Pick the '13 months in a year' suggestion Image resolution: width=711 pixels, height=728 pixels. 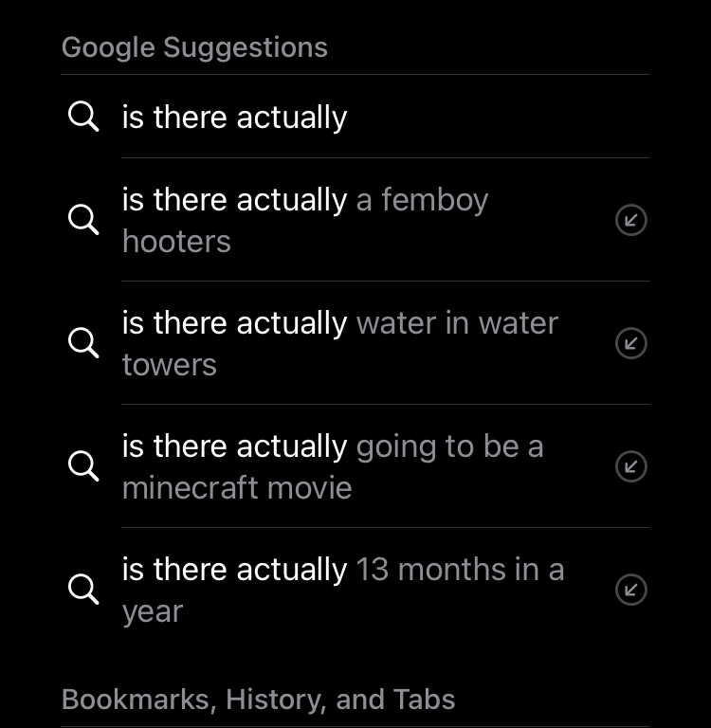tap(355, 590)
